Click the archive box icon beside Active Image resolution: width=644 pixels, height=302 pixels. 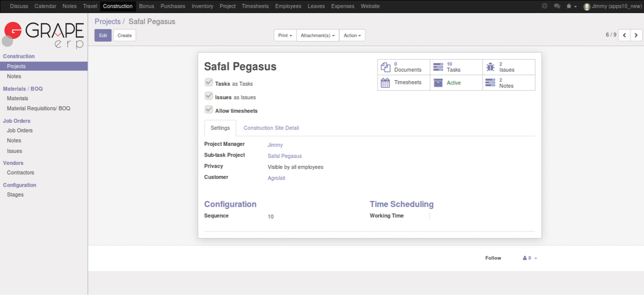point(438,83)
